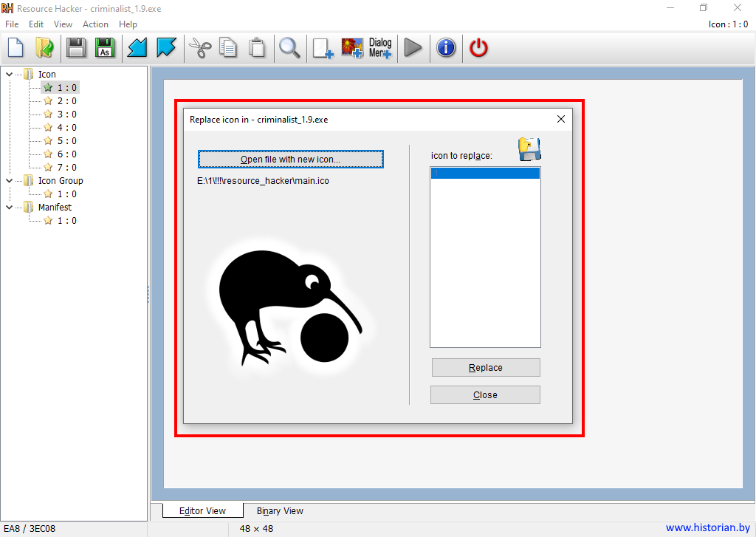Viewport: 756px width, 537px height.
Task: Select icon resource 4 : 0 in tree
Action: pyautogui.click(x=66, y=127)
